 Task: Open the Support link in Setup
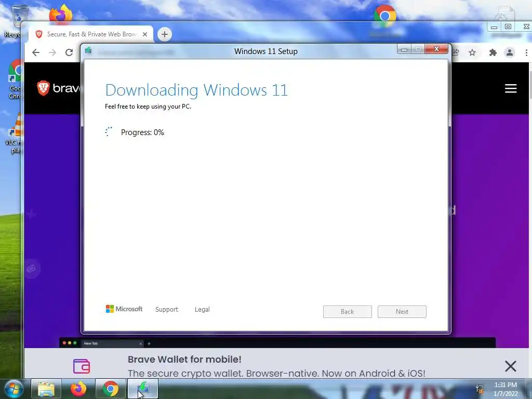pyautogui.click(x=167, y=310)
